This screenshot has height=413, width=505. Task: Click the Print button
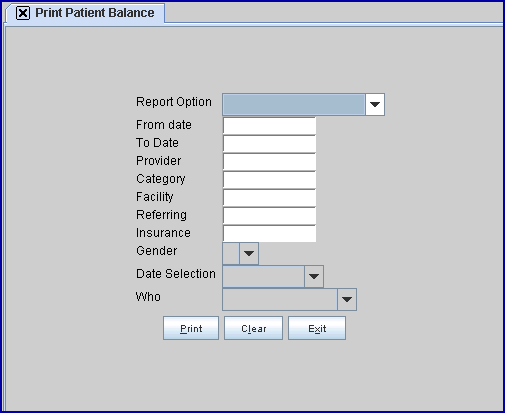(x=191, y=328)
